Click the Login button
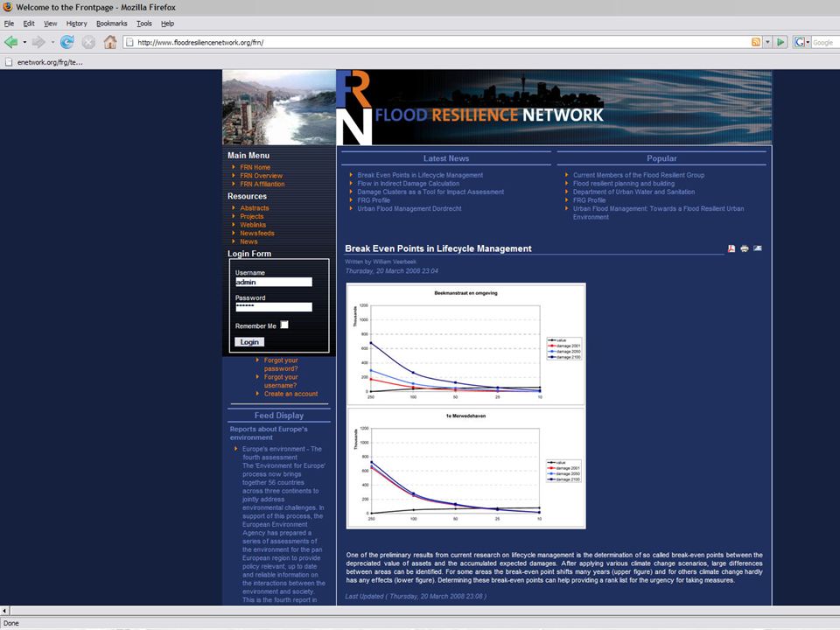 [249, 342]
